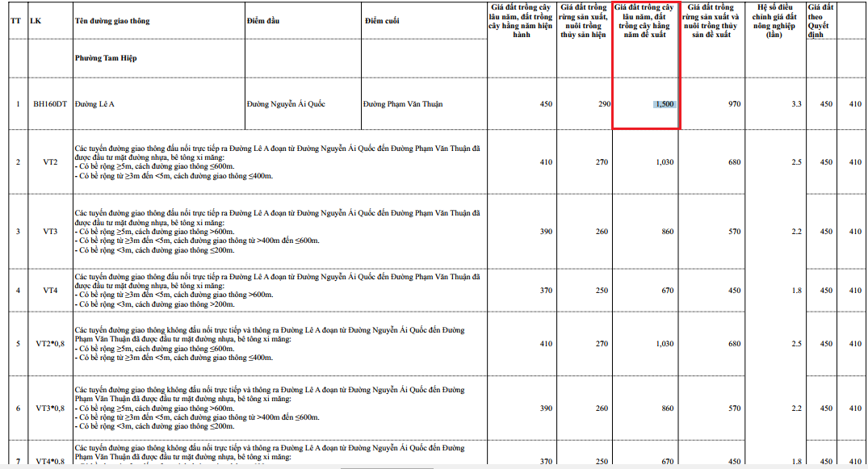Click the 3.3 adjustment coefficient cell

click(796, 104)
